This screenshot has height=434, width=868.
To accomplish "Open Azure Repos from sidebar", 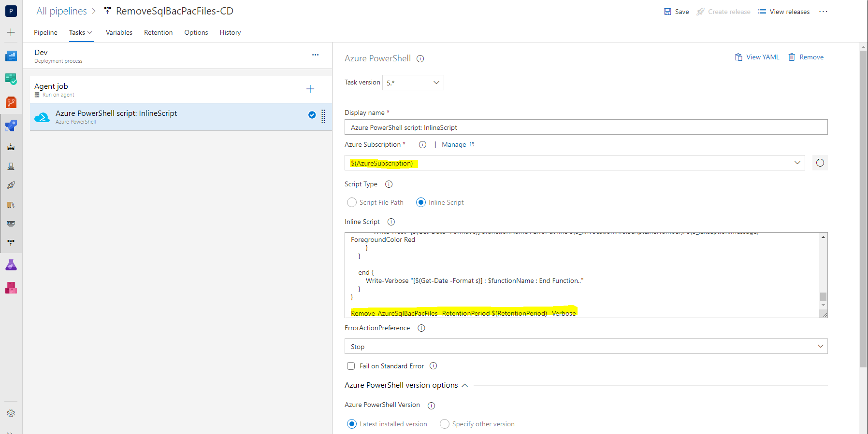I will click(x=11, y=102).
